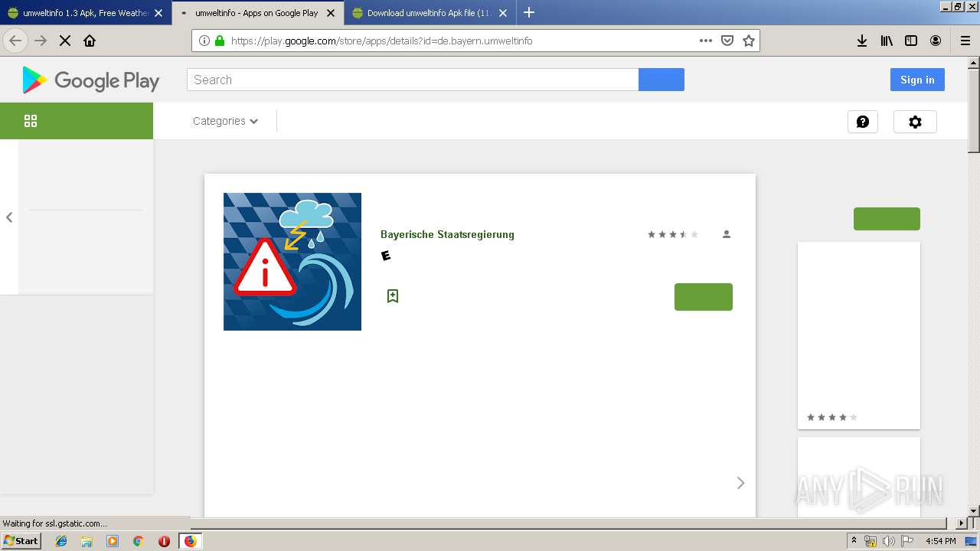Click the horizontal scrollbar right arrow
This screenshot has width=980, height=551.
[x=962, y=523]
